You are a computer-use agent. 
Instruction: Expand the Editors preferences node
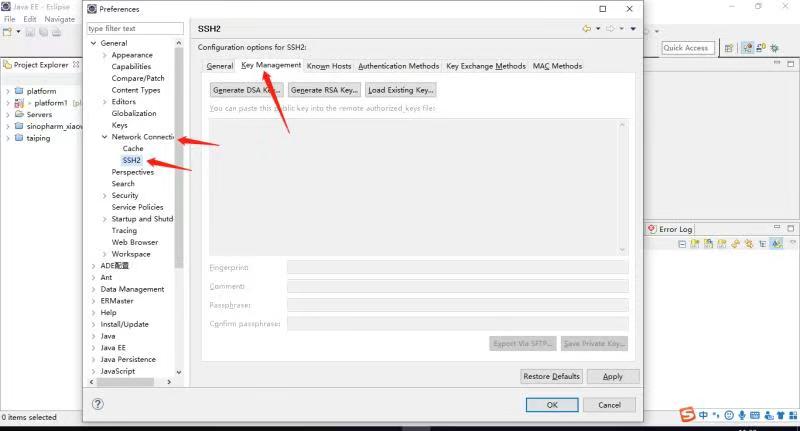105,102
